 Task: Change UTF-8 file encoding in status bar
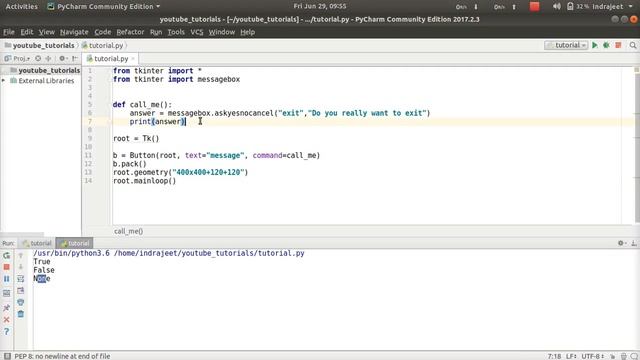click(593, 356)
